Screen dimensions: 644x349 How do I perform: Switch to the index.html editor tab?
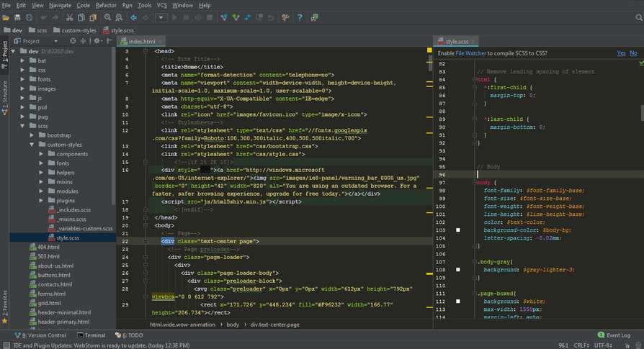[141, 42]
